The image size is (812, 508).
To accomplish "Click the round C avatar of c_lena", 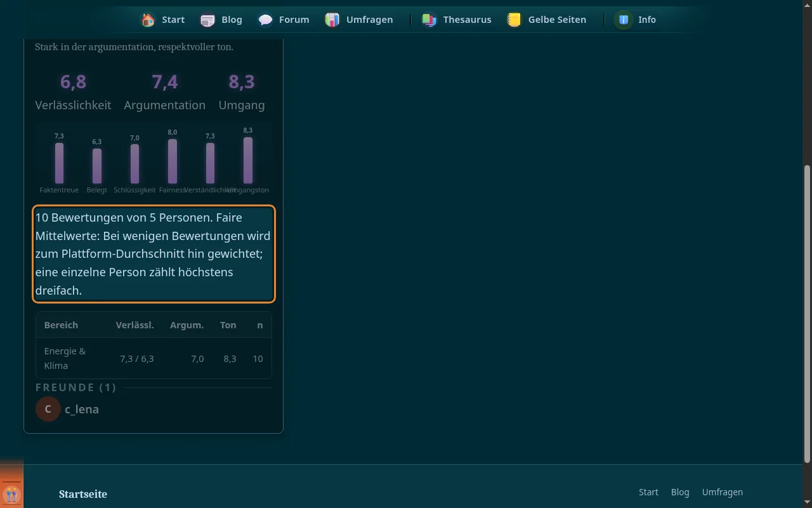I will point(48,409).
